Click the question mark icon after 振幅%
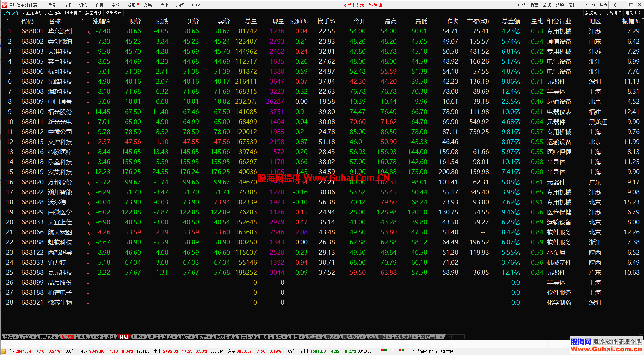This screenshot has width=644, height=355. click(x=642, y=20)
